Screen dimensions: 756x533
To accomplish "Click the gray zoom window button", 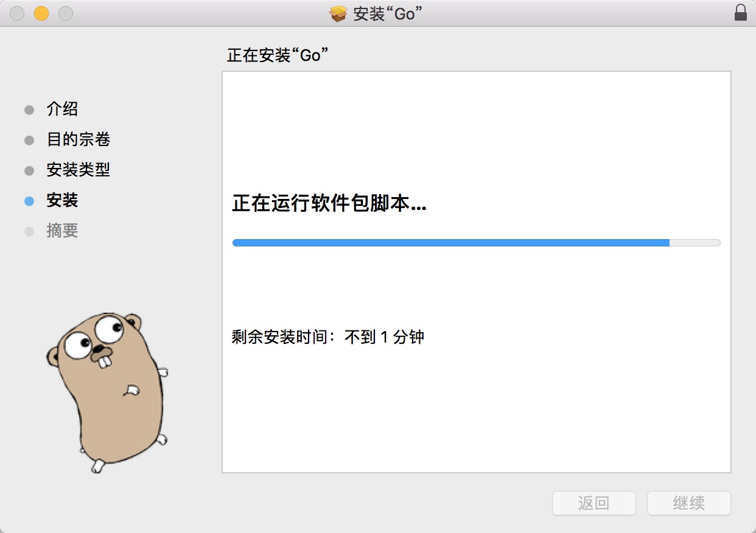I will 66,13.
